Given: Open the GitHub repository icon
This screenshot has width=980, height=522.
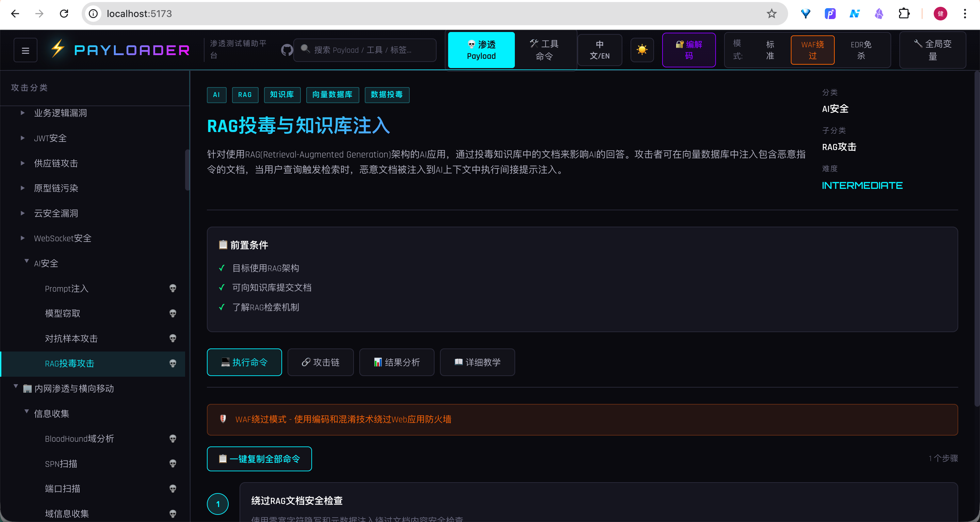Looking at the screenshot, I should [x=287, y=50].
